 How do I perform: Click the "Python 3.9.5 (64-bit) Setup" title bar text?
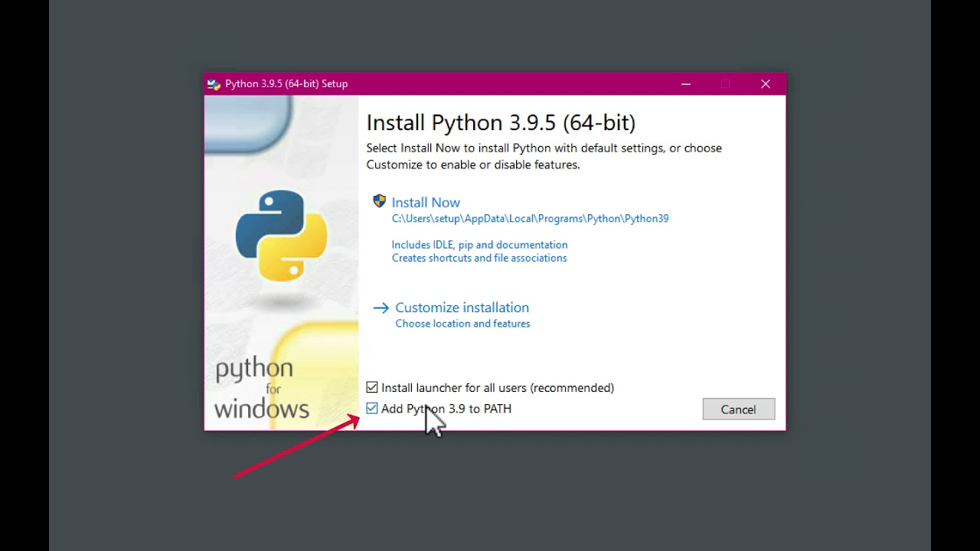[x=286, y=84]
